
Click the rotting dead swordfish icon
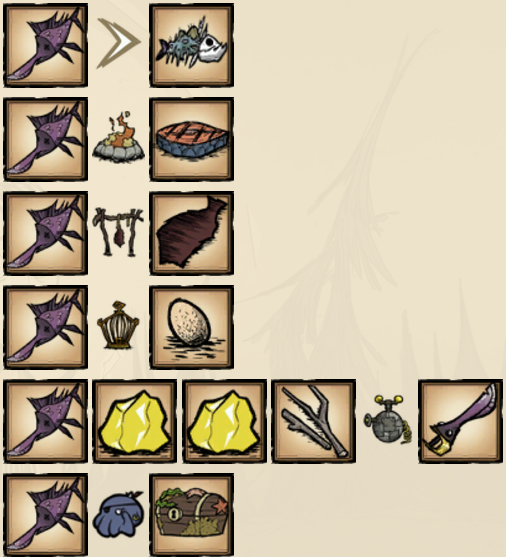(192, 45)
